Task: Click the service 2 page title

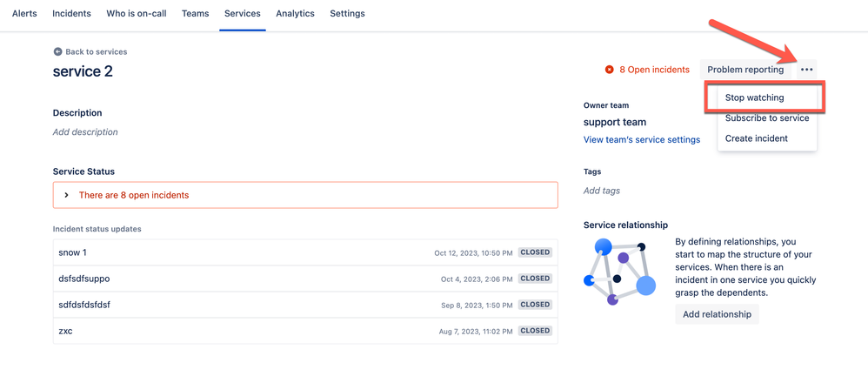Action: tap(83, 71)
